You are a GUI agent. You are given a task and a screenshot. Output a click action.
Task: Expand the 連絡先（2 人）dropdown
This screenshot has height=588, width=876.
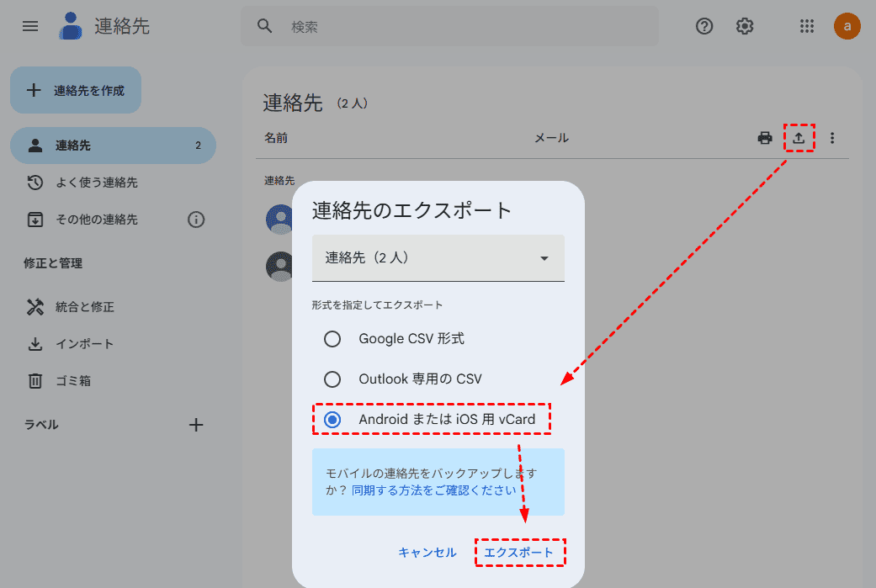pos(438,258)
